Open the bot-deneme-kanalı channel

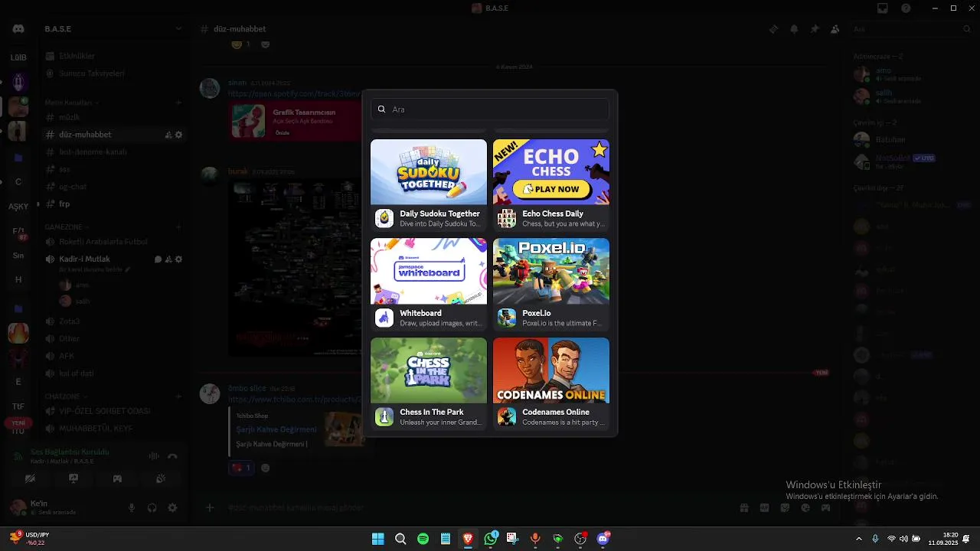(x=114, y=152)
